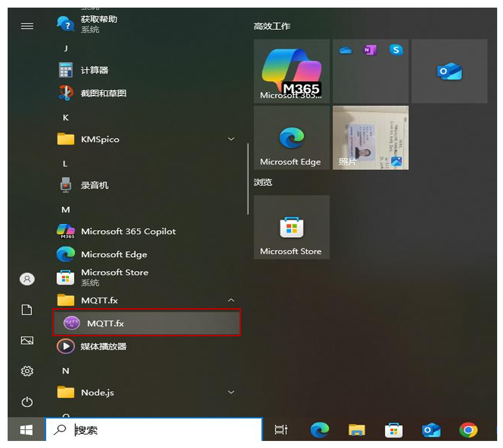
Task: Click the 浏览 tile group header
Action: [x=263, y=182]
